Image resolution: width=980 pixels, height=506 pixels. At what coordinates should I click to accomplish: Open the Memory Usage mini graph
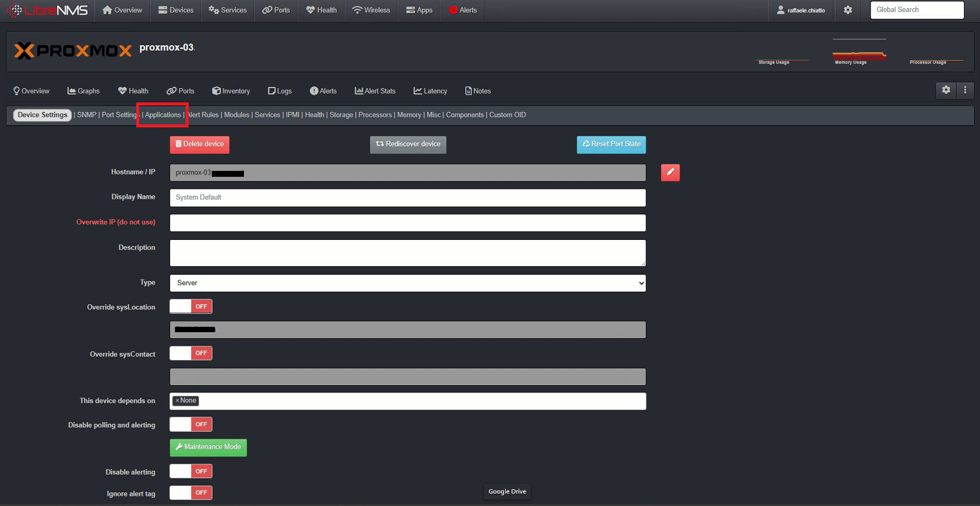click(x=859, y=51)
